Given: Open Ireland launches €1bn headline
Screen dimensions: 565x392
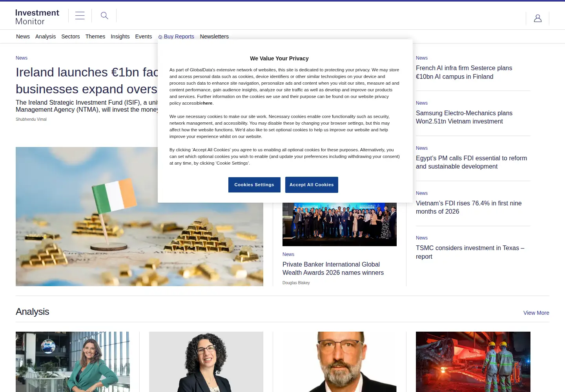Looking at the screenshot, I should click(87, 80).
